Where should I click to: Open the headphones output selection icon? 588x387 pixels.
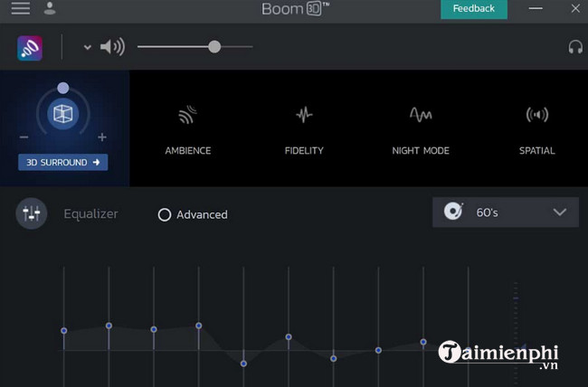coord(575,47)
